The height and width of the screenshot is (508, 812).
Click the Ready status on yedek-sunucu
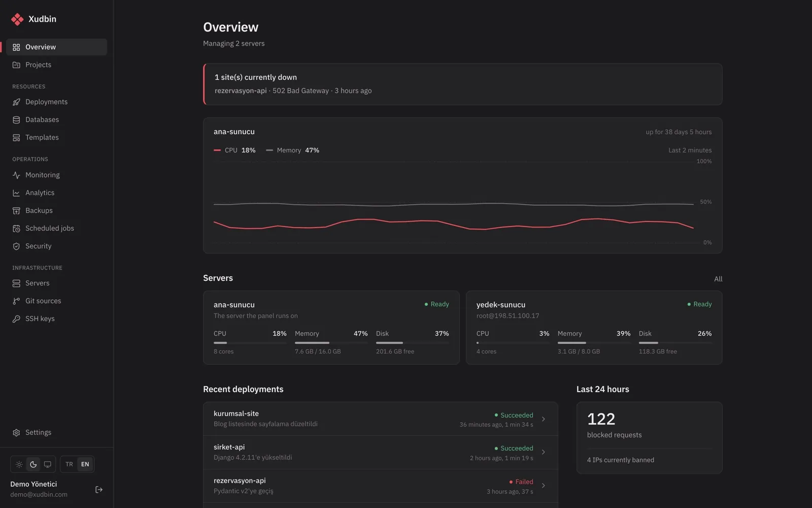coord(699,304)
